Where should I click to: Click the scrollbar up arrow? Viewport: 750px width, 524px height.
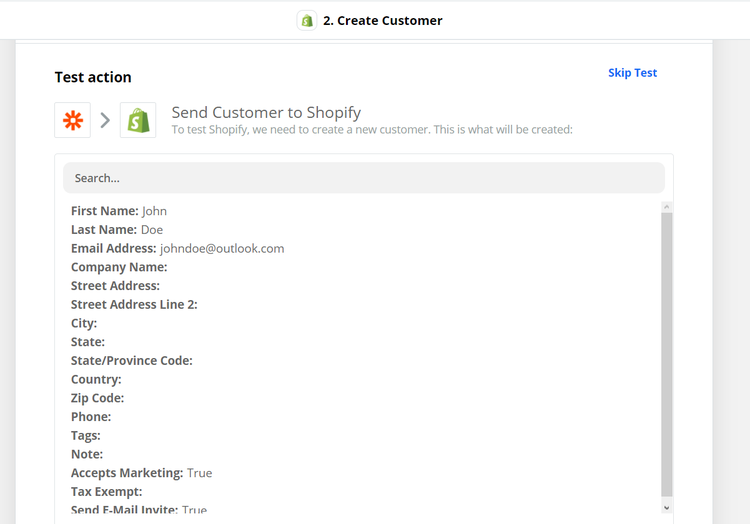(667, 207)
